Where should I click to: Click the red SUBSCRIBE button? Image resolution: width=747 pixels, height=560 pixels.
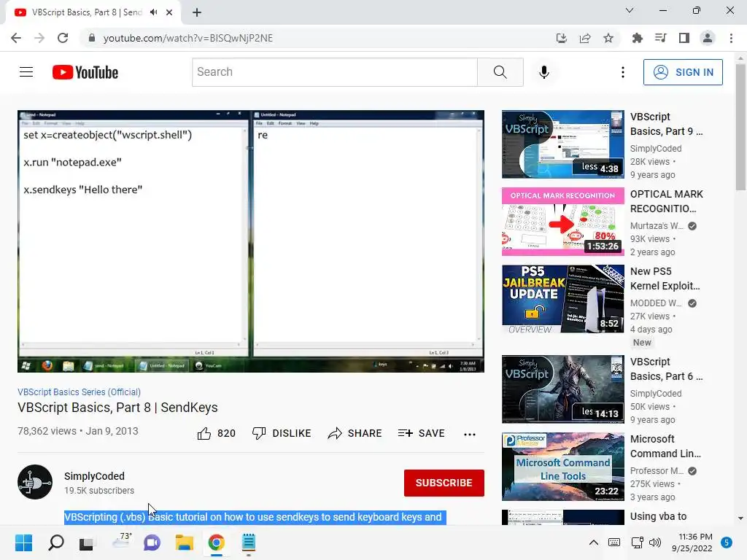444,483
